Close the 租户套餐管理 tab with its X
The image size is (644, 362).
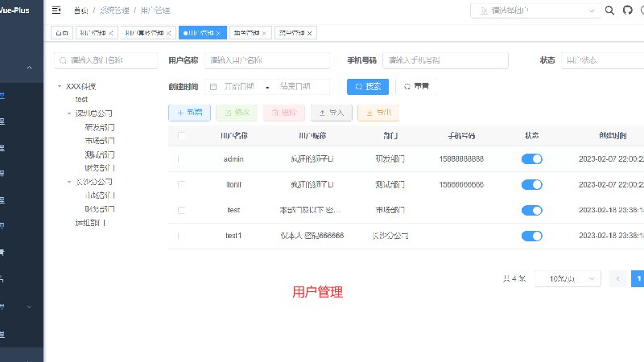click(168, 33)
